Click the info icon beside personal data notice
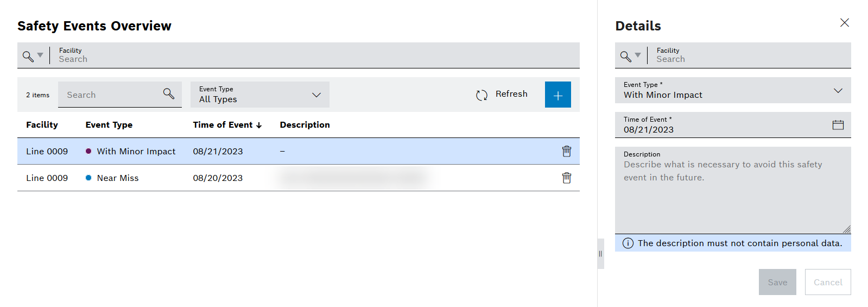This screenshot has width=868, height=307. [628, 243]
